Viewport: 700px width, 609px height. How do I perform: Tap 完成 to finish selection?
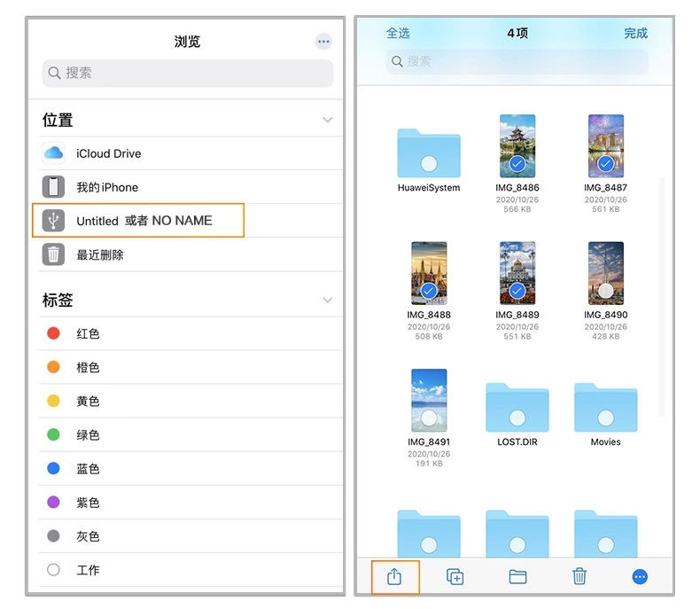click(x=635, y=33)
